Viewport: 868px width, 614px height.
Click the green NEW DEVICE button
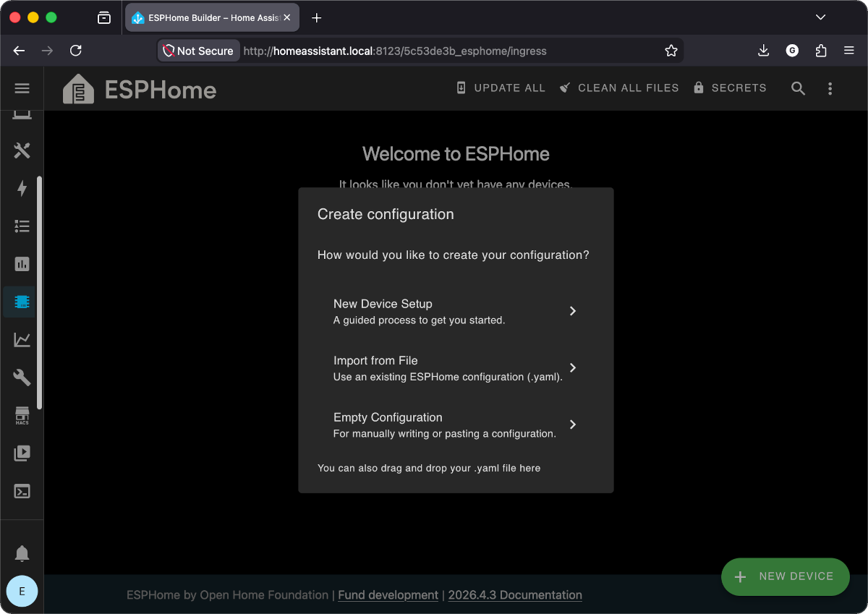click(786, 576)
